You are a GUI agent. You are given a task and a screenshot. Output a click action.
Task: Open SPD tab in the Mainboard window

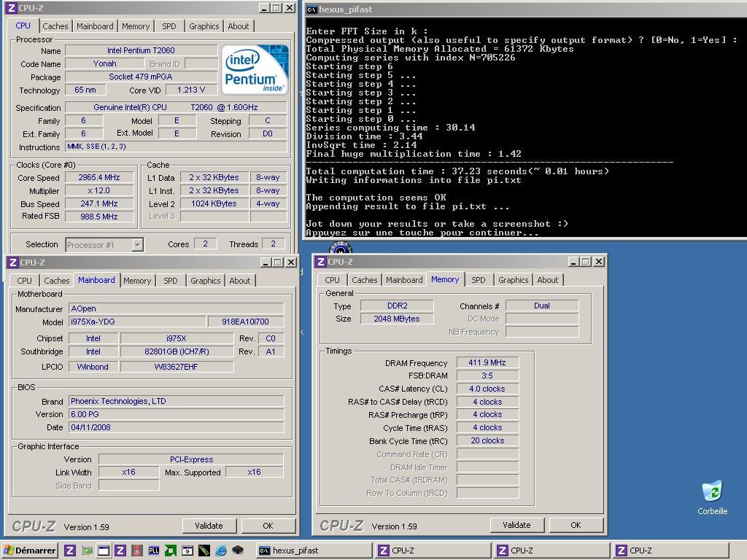click(x=171, y=281)
